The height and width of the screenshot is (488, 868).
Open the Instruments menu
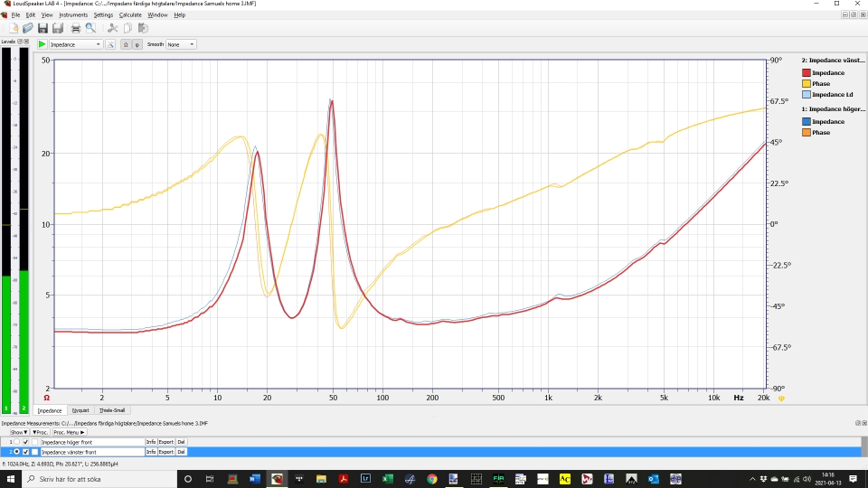[73, 15]
